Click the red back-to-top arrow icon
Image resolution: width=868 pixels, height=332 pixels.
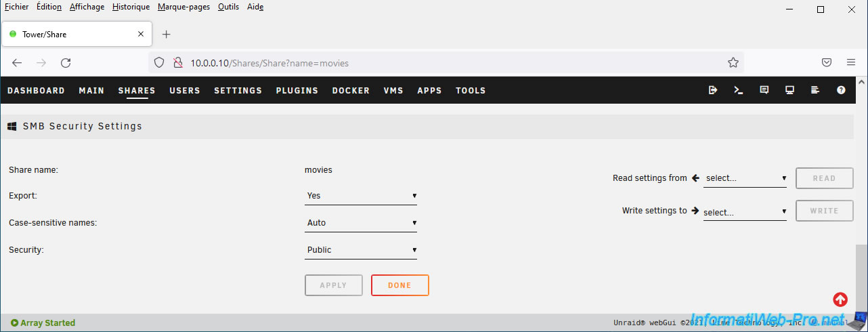[x=840, y=299]
